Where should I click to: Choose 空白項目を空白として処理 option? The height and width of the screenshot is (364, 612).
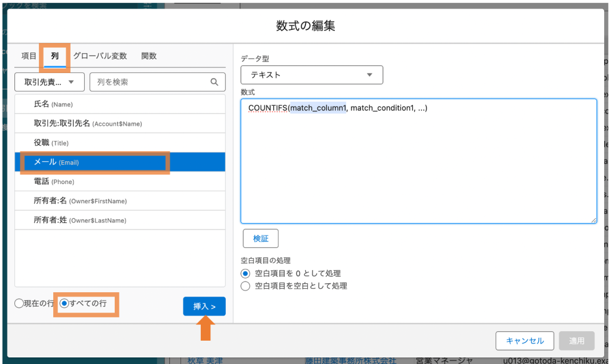tap(245, 286)
